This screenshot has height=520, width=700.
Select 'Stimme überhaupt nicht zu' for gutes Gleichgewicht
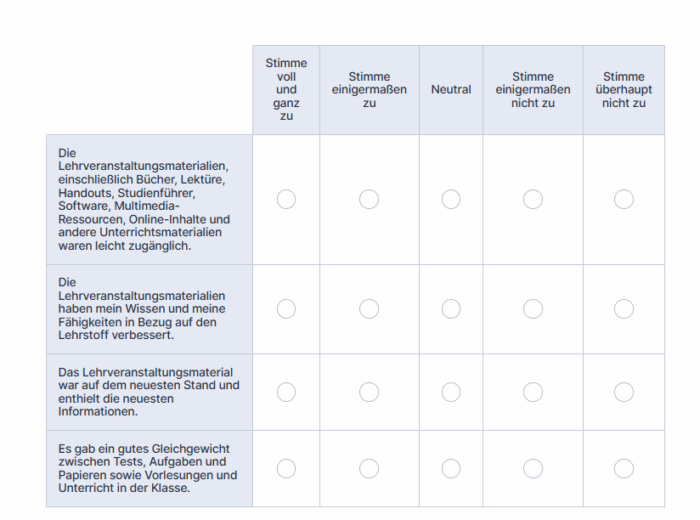pyautogui.click(x=624, y=468)
